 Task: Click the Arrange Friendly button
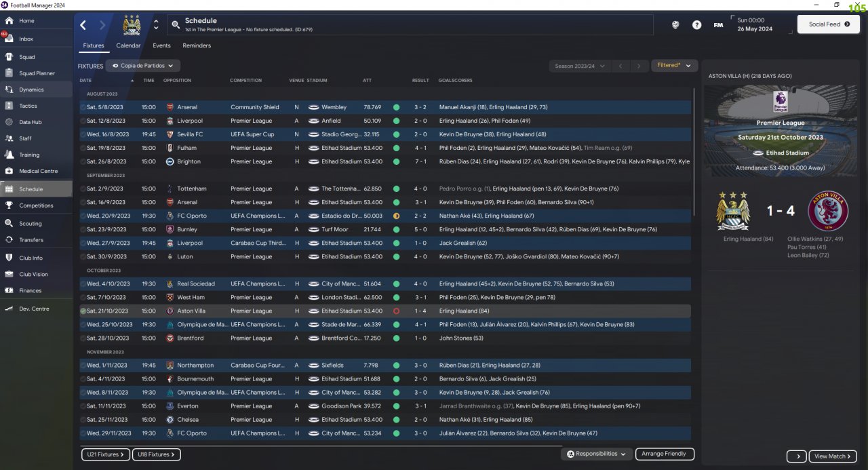coord(665,454)
